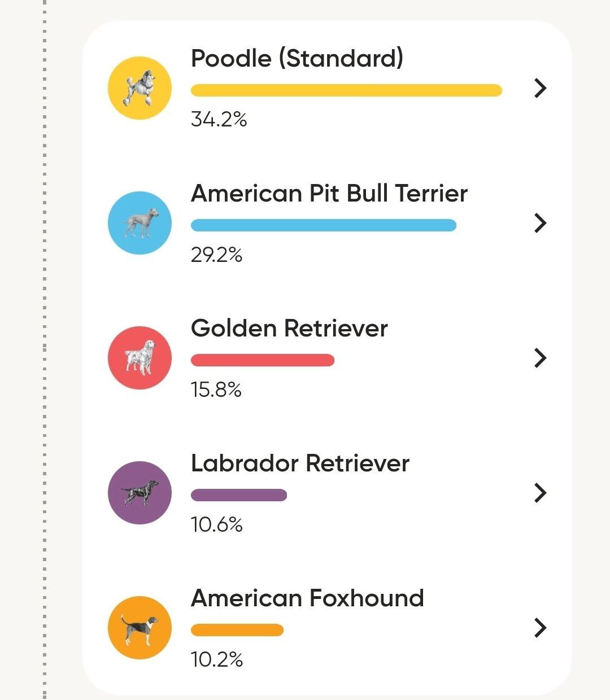Image resolution: width=610 pixels, height=700 pixels.
Task: Open the American Pit Bull Terrier title
Action: [x=329, y=193]
